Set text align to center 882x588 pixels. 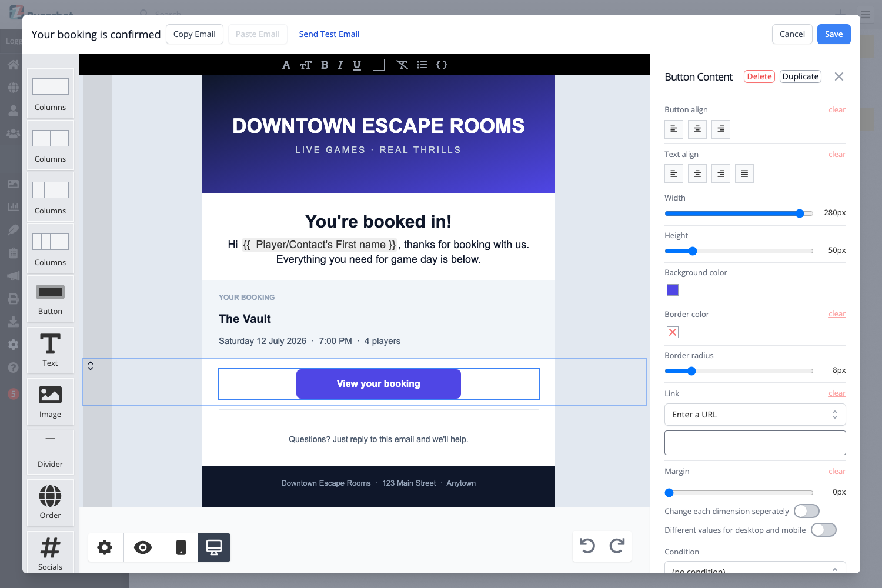(x=697, y=173)
